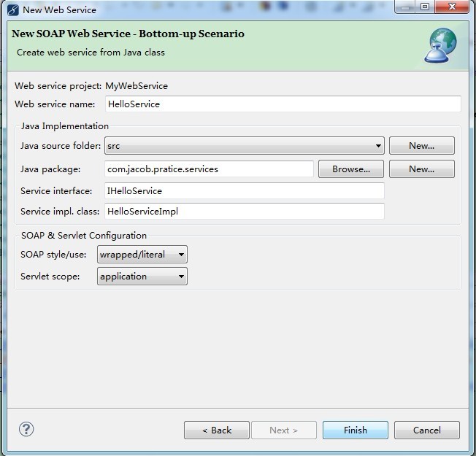Click the Java Implementation group label

(x=65, y=126)
